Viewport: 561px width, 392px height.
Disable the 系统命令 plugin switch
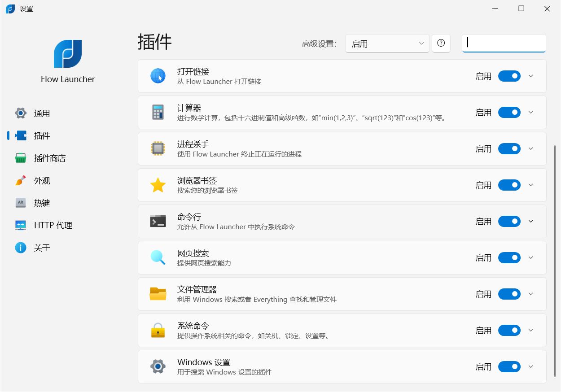pyautogui.click(x=509, y=331)
